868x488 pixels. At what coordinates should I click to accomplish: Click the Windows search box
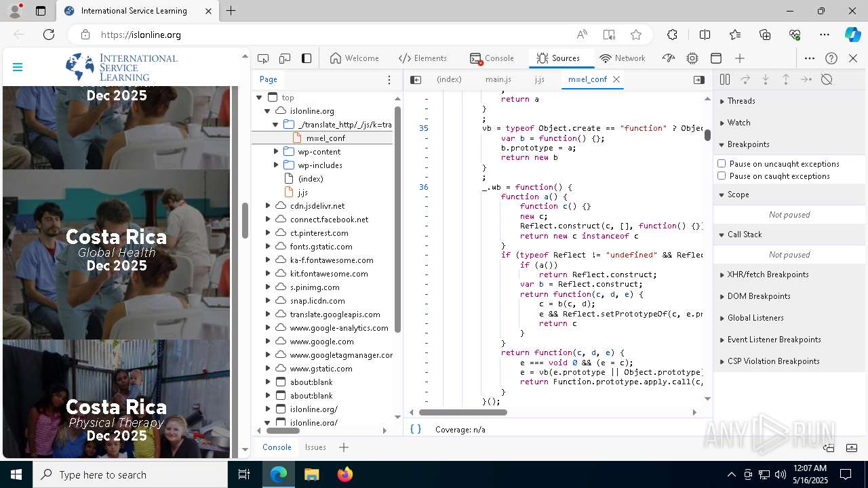pyautogui.click(x=130, y=474)
